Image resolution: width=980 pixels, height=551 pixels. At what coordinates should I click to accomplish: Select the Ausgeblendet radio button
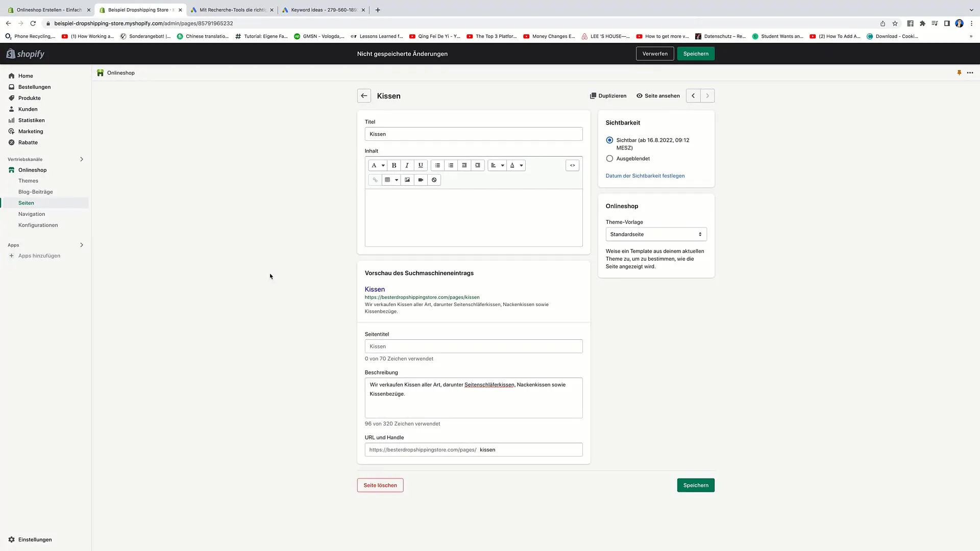click(x=609, y=158)
